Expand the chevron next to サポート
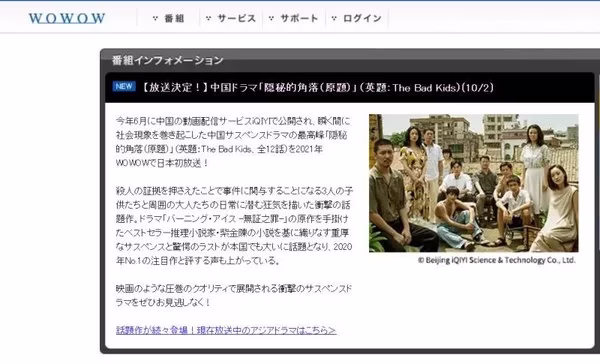This screenshot has width=600, height=364. [271, 18]
